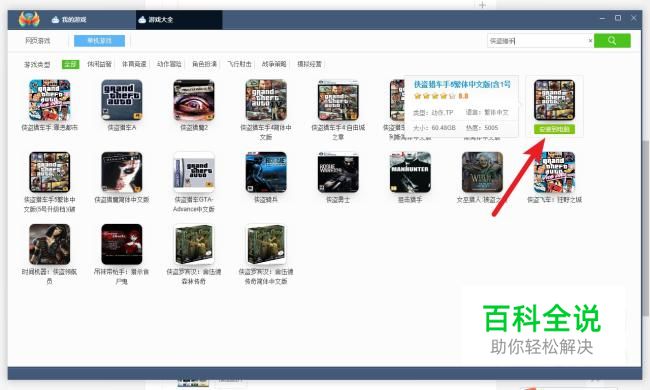Click the 侠盗猎车GTA-Advance中文版 title text
650x390 pixels.
pyautogui.click(x=194, y=204)
